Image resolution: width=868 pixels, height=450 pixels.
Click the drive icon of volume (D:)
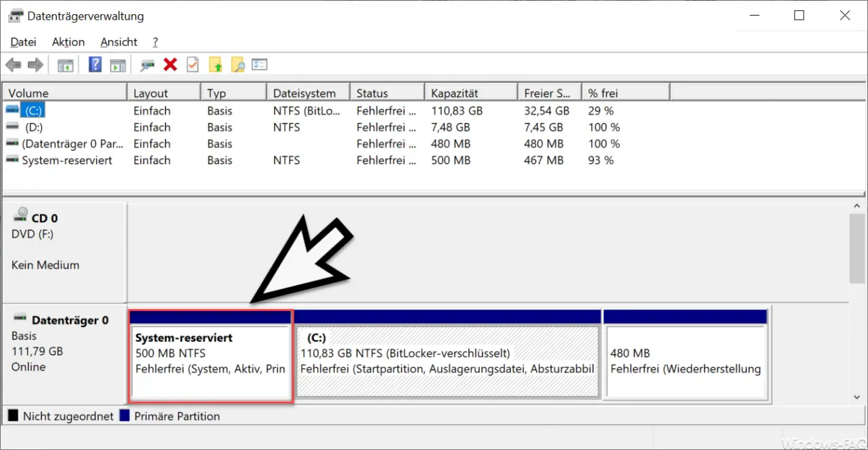click(x=12, y=127)
